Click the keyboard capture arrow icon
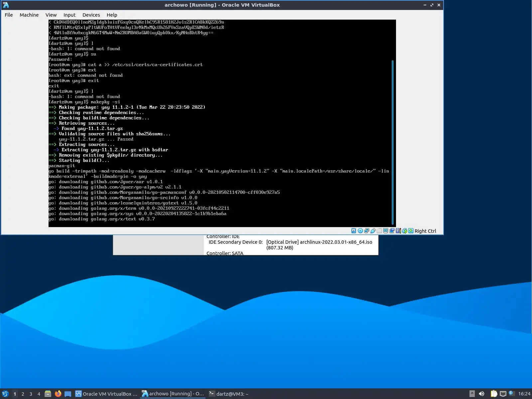532x399 pixels. 411,231
